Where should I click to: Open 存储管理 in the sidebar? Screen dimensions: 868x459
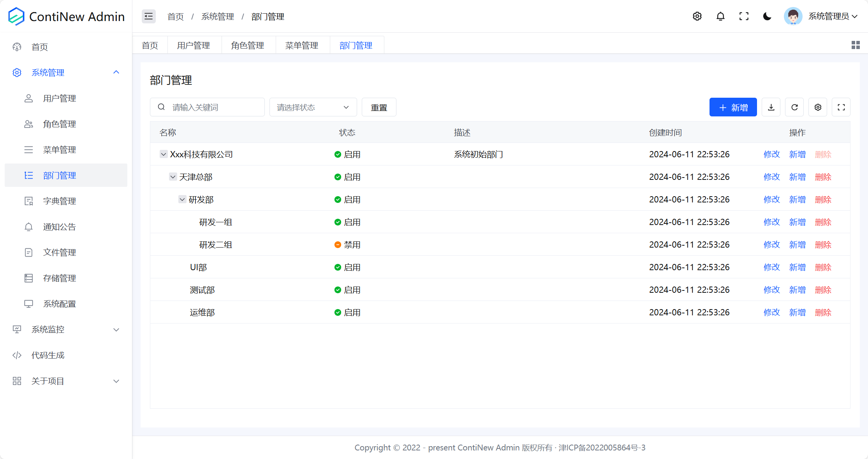click(x=60, y=278)
